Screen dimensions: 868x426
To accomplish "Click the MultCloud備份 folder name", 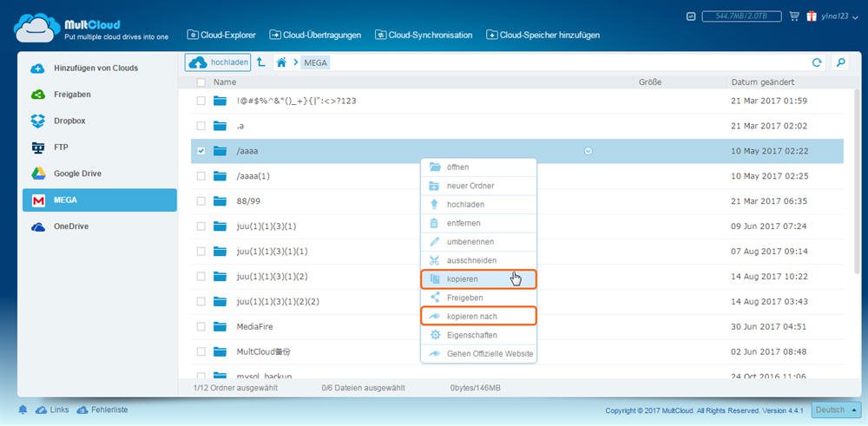I will click(x=264, y=351).
